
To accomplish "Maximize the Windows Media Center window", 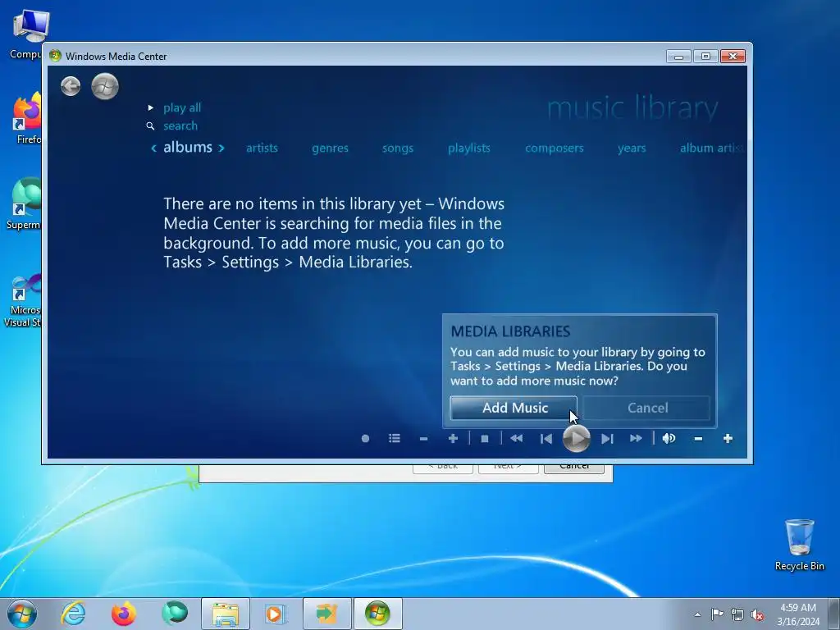I will point(705,57).
